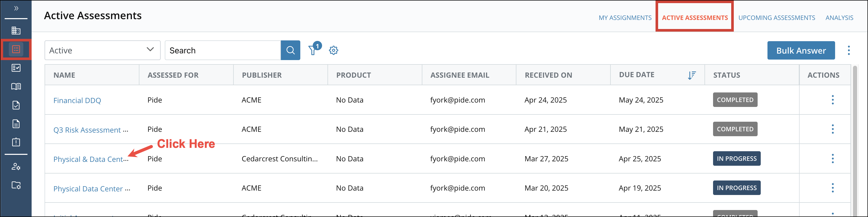The width and height of the screenshot is (868, 217).
Task: Click the received date Apr 21, 2025
Action: pyautogui.click(x=545, y=129)
